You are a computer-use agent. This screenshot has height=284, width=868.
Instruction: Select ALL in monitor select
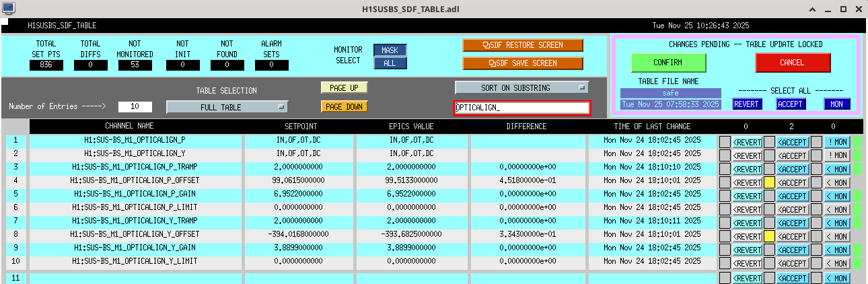click(x=390, y=63)
